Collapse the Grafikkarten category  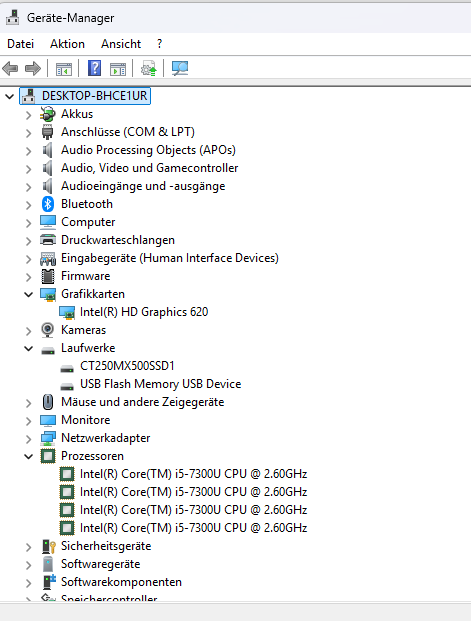coord(29,294)
